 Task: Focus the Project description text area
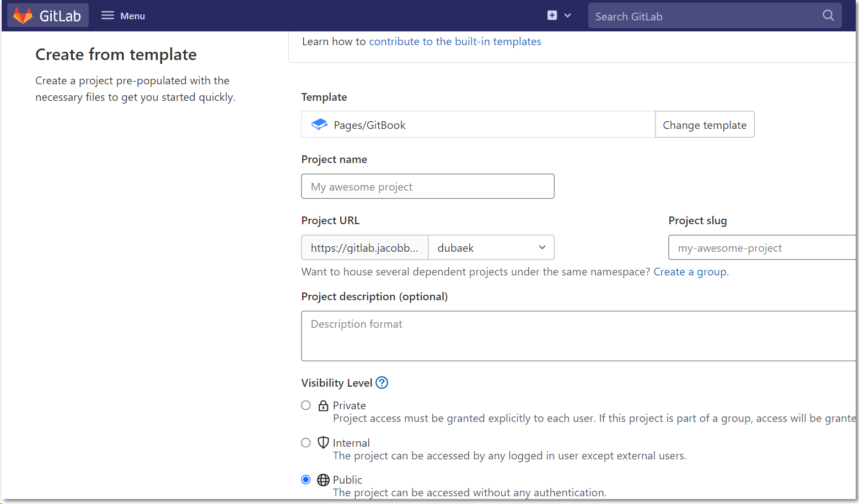coord(579,336)
